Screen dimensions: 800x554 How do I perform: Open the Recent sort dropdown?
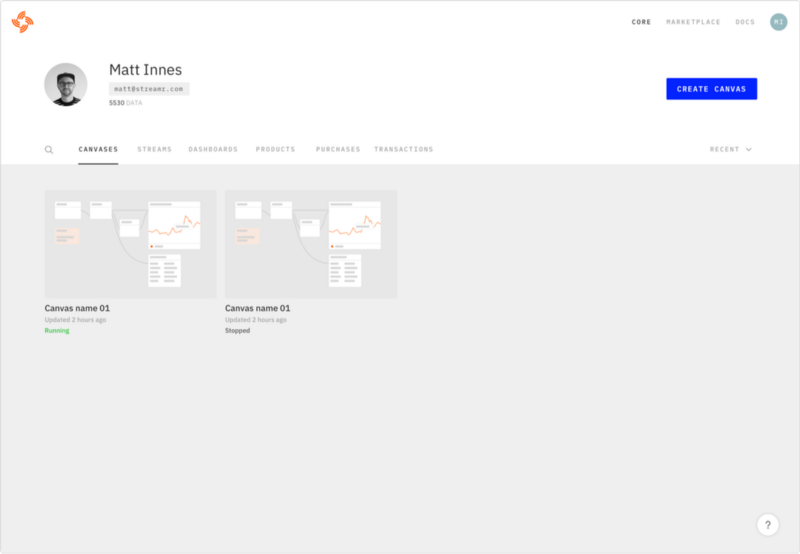pos(730,149)
